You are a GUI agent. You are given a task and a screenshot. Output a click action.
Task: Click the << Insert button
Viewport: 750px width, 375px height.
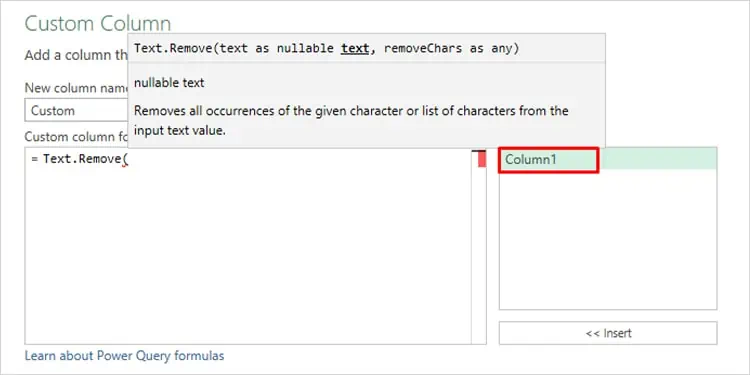pos(608,333)
